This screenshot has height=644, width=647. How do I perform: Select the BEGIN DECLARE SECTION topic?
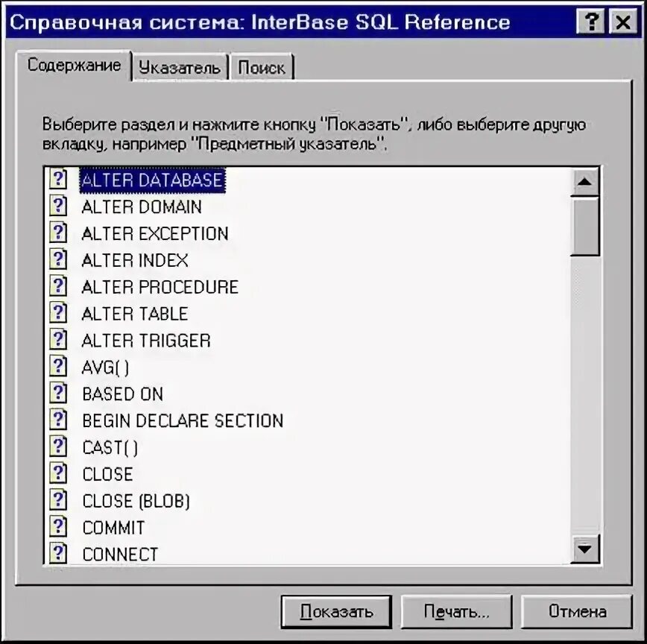[183, 421]
